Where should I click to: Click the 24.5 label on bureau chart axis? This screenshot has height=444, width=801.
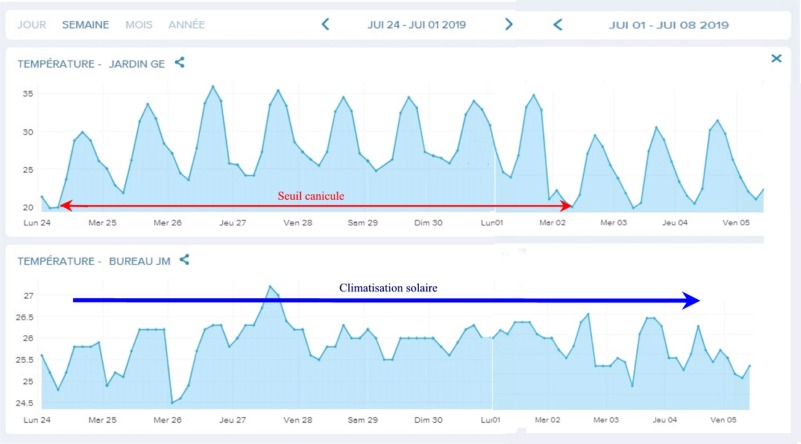[x=24, y=403]
